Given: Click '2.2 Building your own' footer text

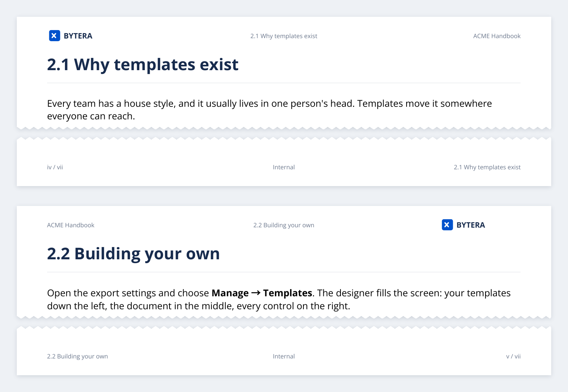Looking at the screenshot, I should 77,356.
